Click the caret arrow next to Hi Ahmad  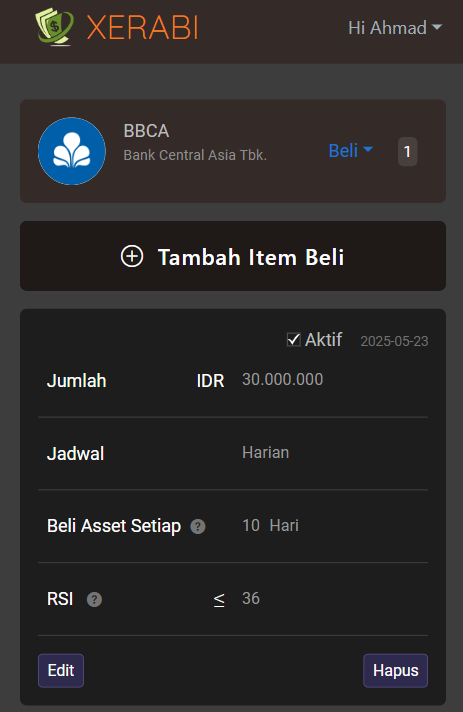pyautogui.click(x=437, y=27)
